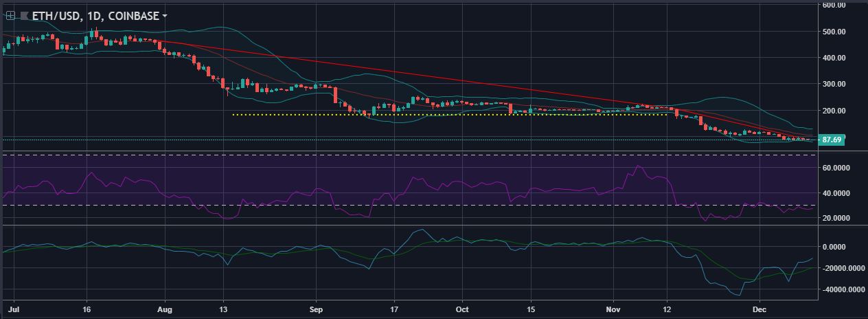Screen dimensions: 868x319
Task: Click the 20.0000 RSI axis label
Action: coord(837,218)
